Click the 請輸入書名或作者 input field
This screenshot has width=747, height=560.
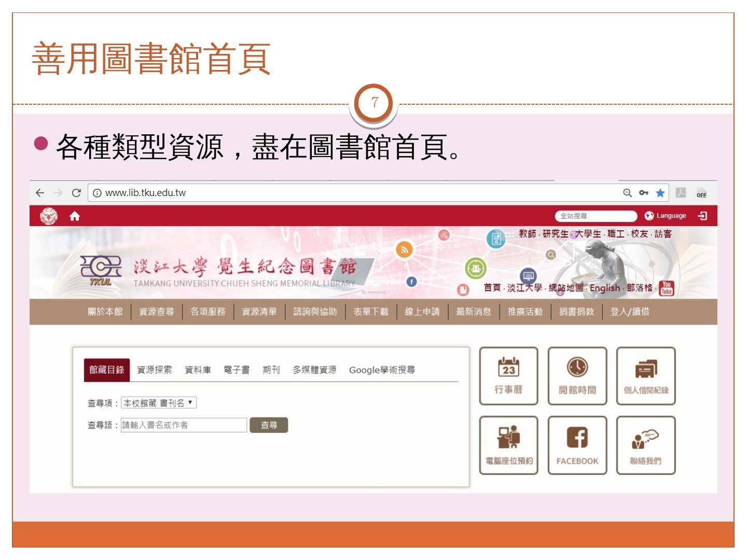pyautogui.click(x=184, y=425)
